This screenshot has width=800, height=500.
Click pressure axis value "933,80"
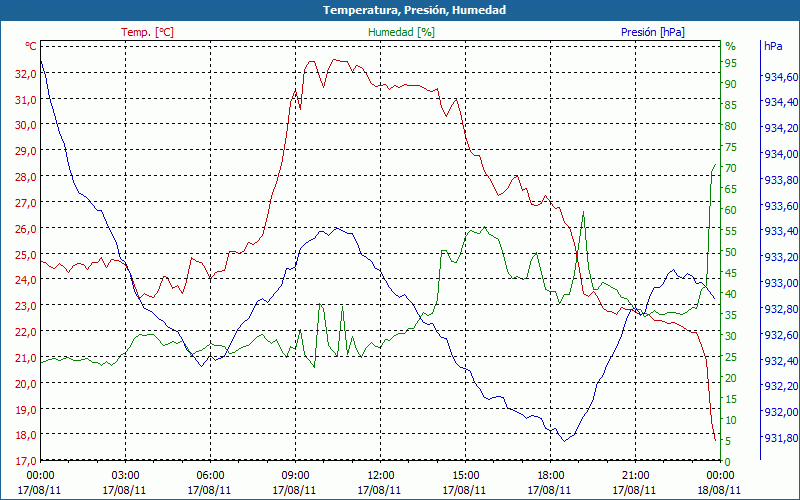(x=781, y=180)
